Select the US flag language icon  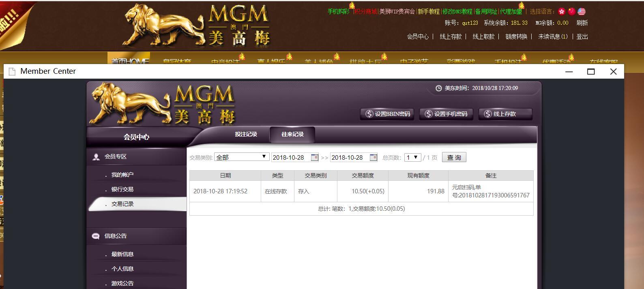tap(582, 11)
